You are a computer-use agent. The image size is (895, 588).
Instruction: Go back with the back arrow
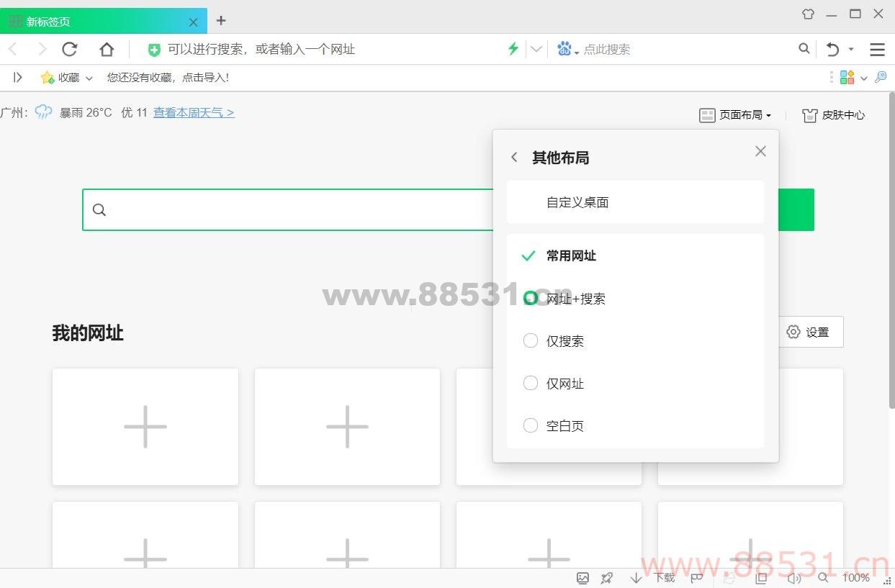pyautogui.click(x=13, y=49)
